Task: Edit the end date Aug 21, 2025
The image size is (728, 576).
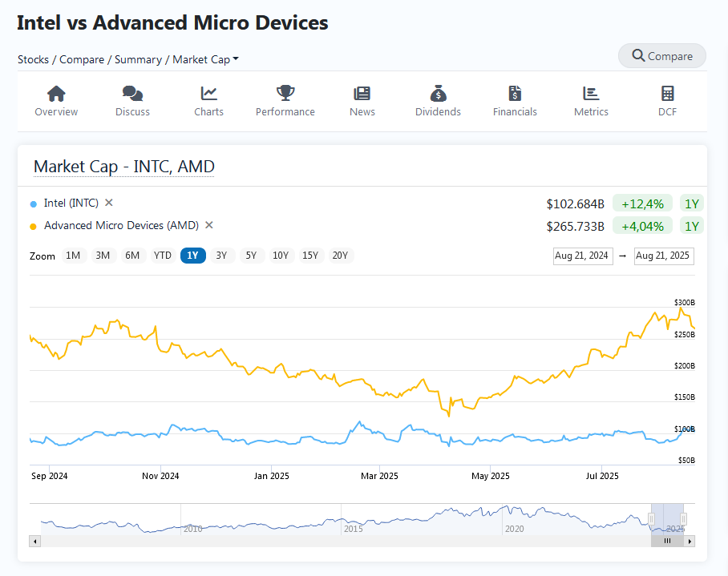Action: [664, 256]
